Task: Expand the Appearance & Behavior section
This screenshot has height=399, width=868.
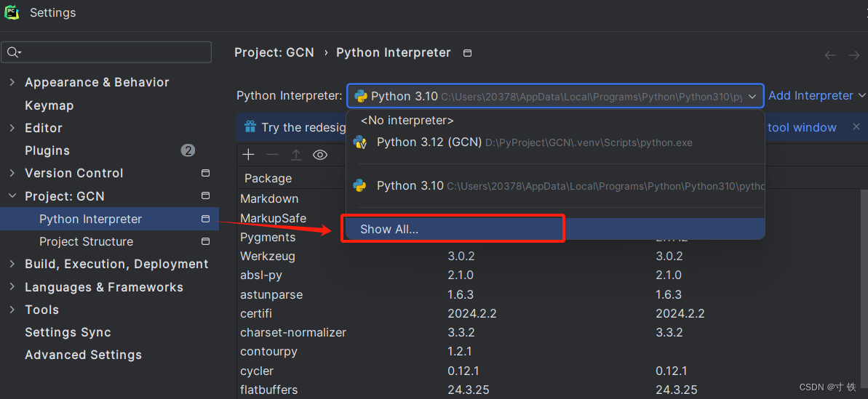Action: click(12, 82)
